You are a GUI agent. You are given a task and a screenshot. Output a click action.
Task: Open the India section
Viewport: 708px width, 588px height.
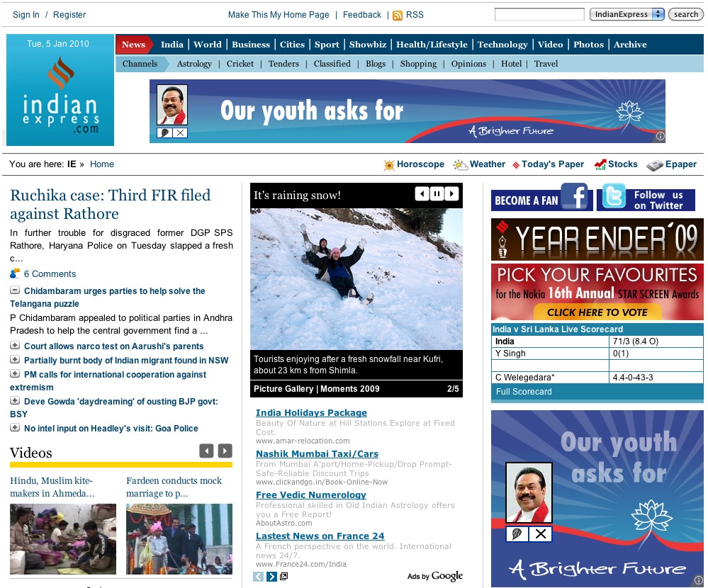(172, 45)
